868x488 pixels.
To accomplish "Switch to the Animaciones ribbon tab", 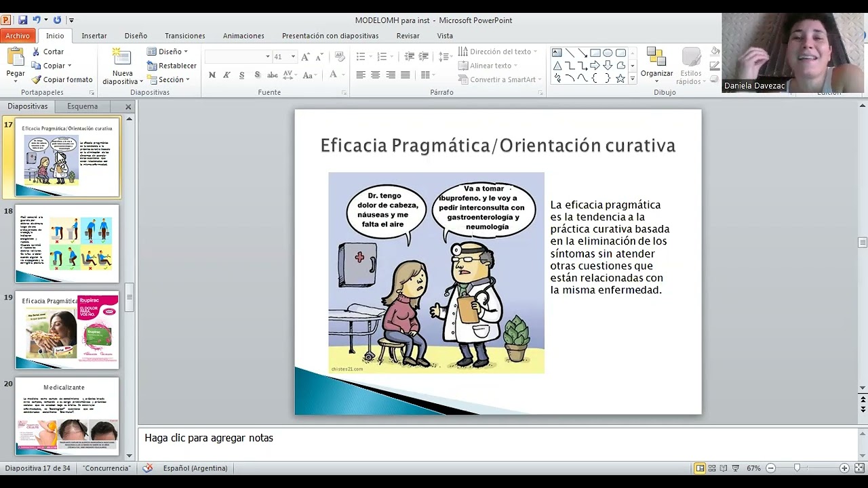I will (x=243, y=36).
